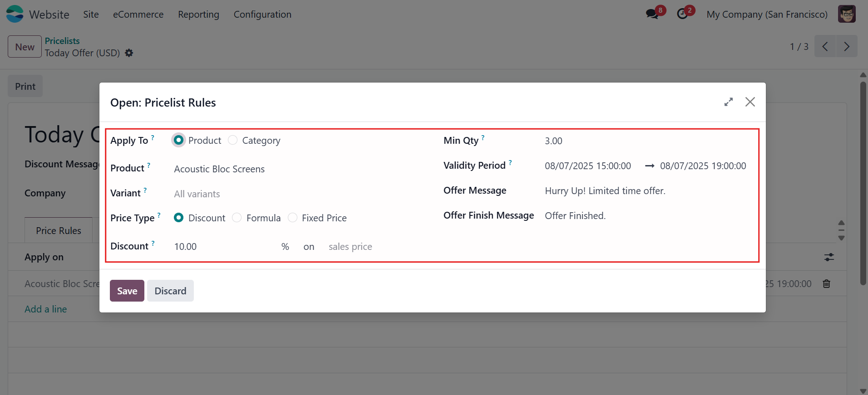Go back to Pricelists breadcrumb
868x395 pixels.
[62, 41]
